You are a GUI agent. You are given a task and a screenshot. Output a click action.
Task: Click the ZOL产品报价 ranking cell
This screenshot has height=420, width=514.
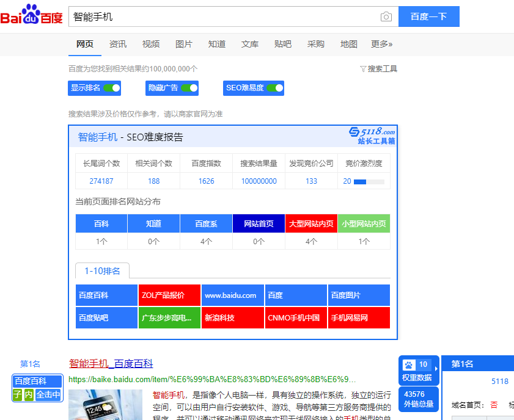click(169, 295)
